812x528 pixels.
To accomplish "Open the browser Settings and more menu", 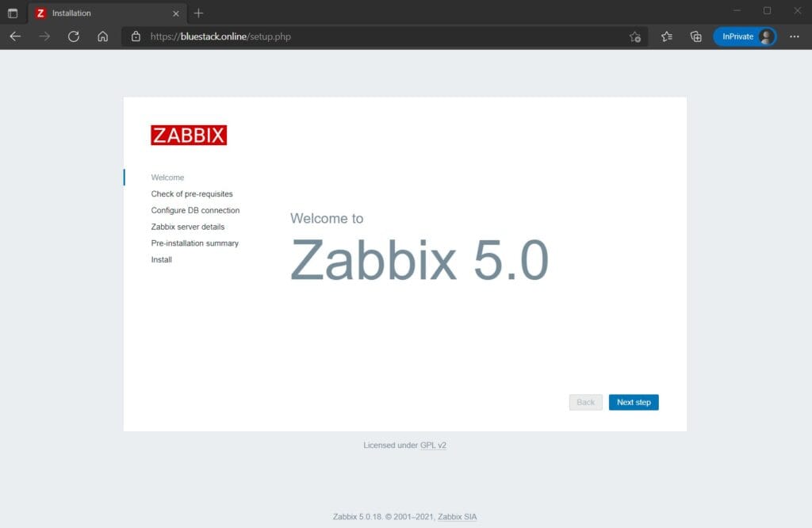I will click(x=795, y=36).
